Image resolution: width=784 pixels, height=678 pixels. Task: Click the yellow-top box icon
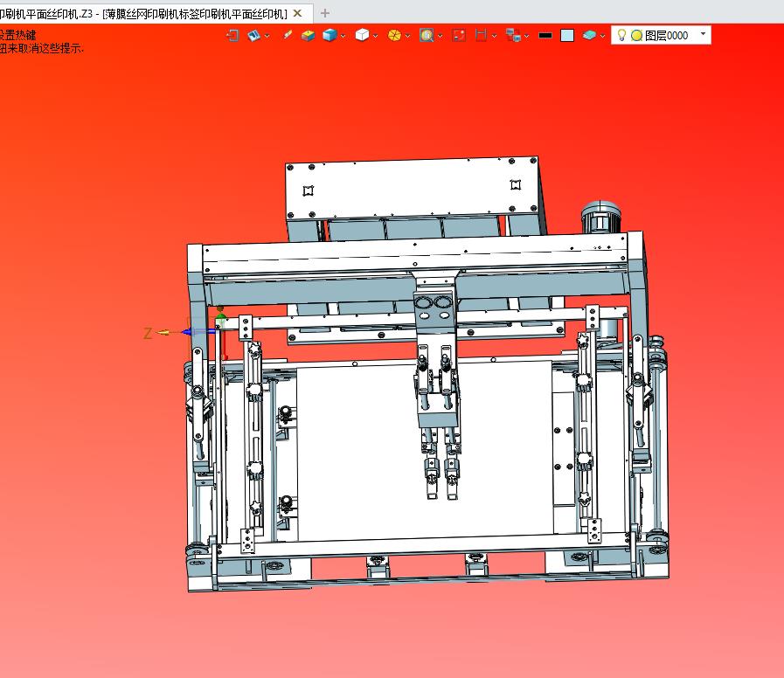point(308,36)
